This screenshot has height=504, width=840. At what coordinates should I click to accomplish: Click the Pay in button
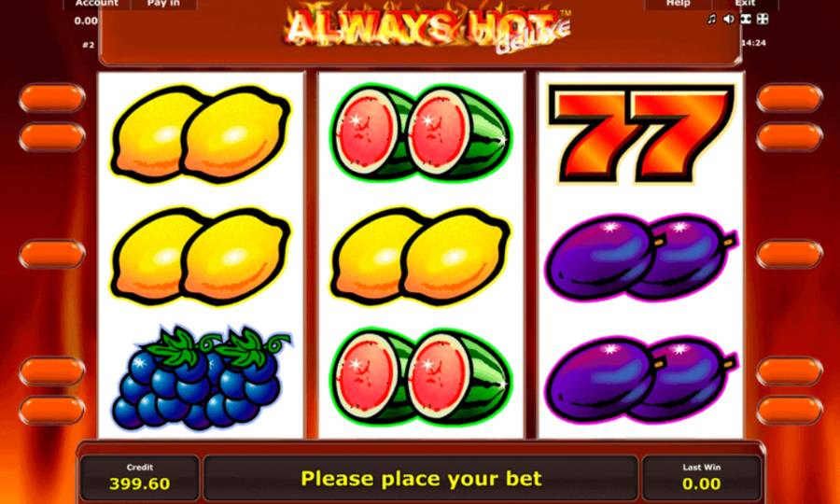click(163, 5)
